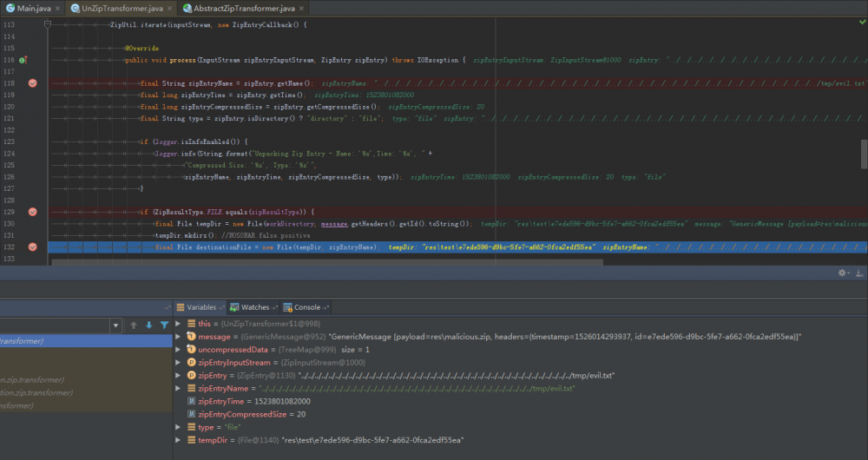Click the override gutter icon on line 116

point(23,60)
